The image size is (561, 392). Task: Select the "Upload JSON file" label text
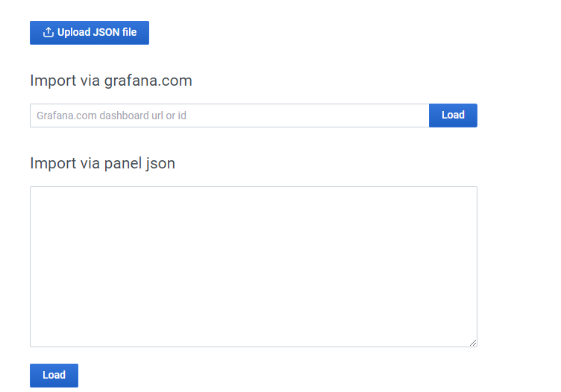[x=97, y=33]
